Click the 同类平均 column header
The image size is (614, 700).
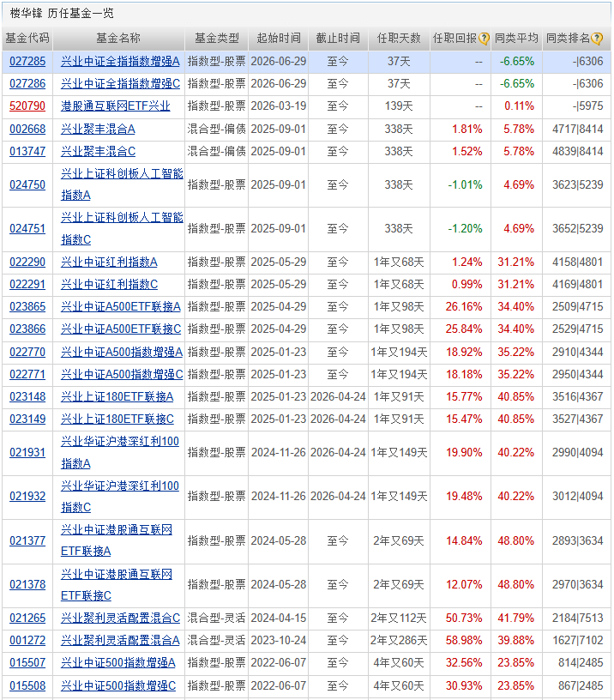tap(516, 39)
